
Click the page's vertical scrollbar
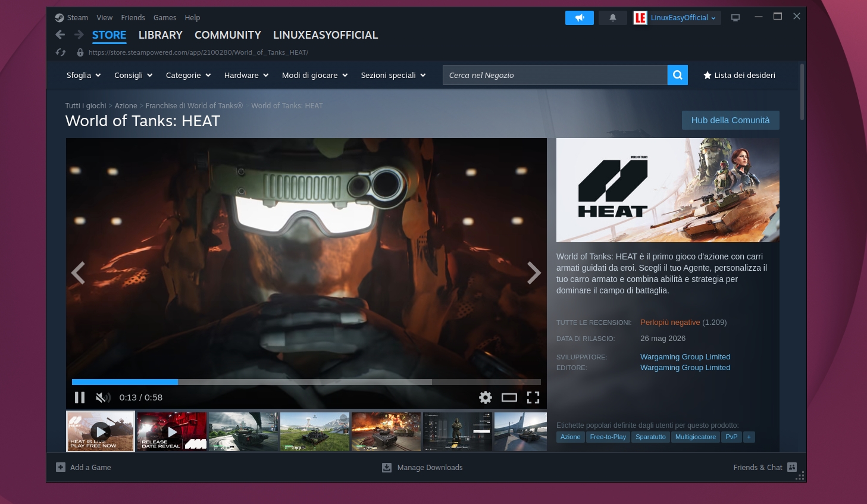pyautogui.click(x=802, y=92)
